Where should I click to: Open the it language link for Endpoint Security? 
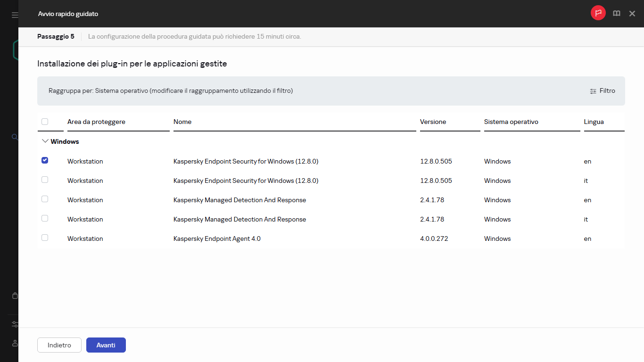[586, 181]
